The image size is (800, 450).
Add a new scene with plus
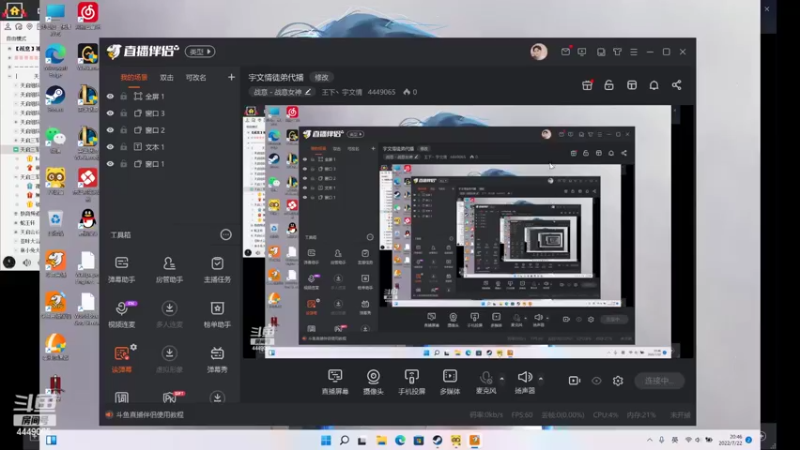tap(231, 77)
